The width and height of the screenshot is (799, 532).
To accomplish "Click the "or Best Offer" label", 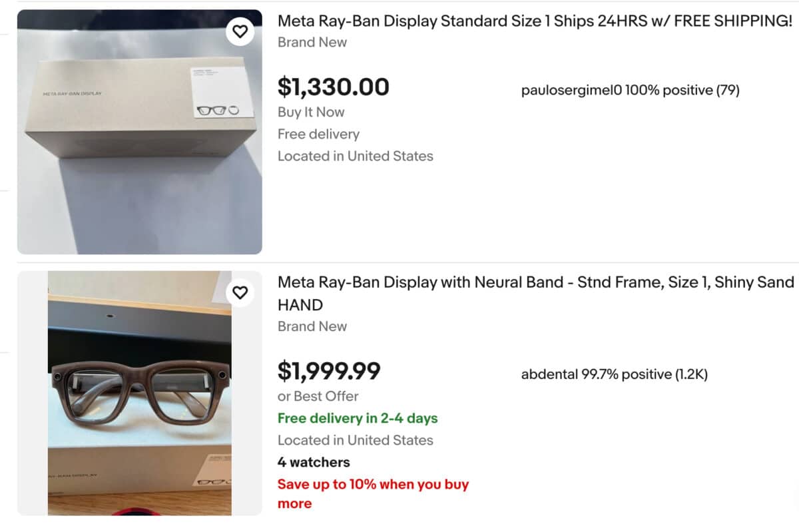I will point(318,396).
